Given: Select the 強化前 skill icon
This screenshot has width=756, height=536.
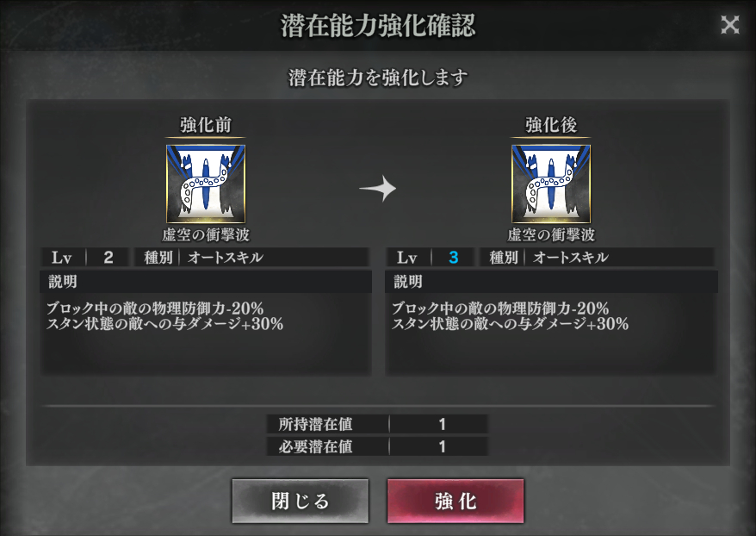Looking at the screenshot, I should (206, 184).
